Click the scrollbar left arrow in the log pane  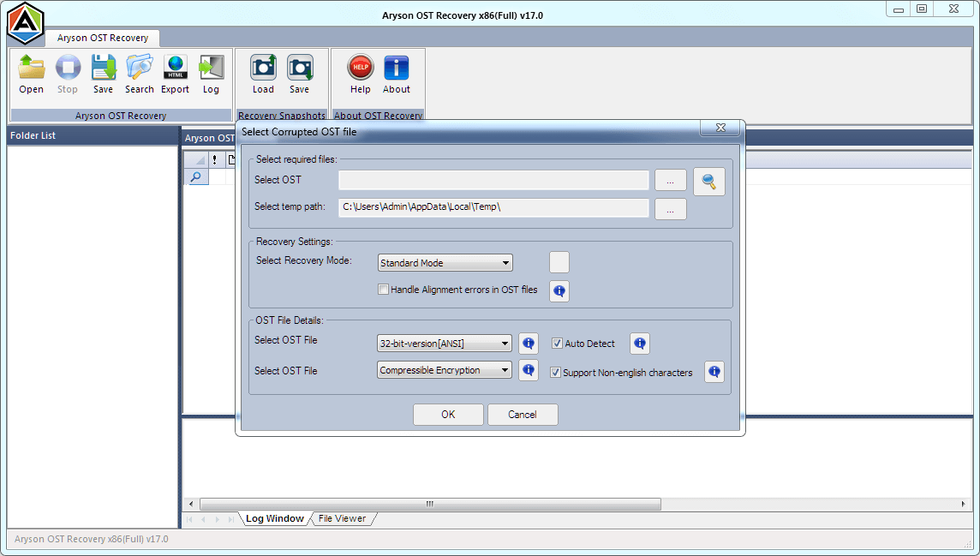click(191, 504)
